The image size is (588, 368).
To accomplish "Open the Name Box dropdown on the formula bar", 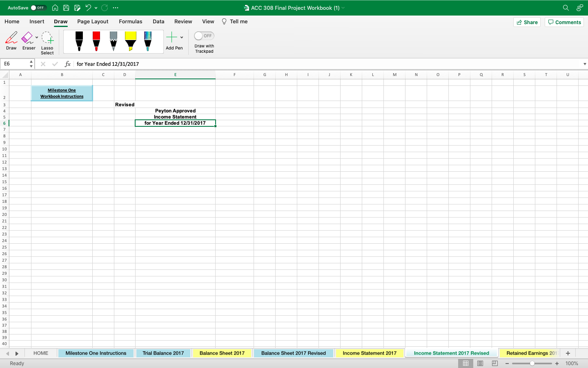I will 31,64.
